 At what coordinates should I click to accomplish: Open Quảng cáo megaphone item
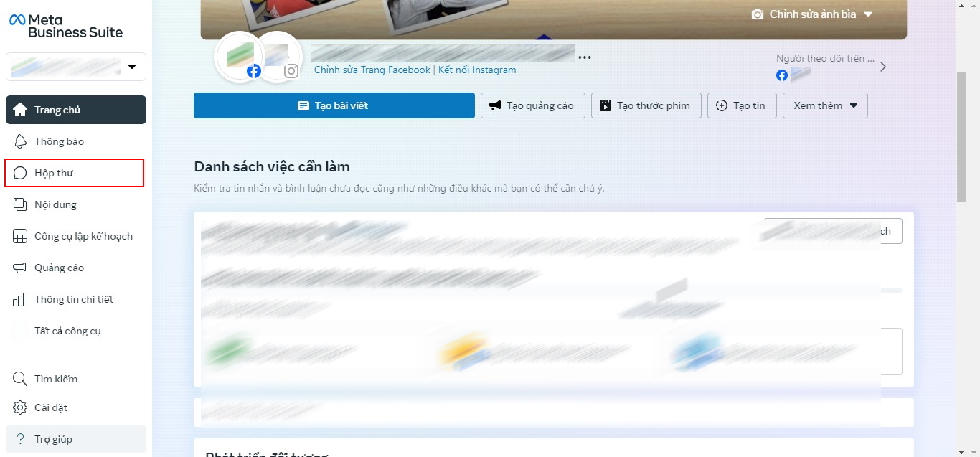point(59,268)
